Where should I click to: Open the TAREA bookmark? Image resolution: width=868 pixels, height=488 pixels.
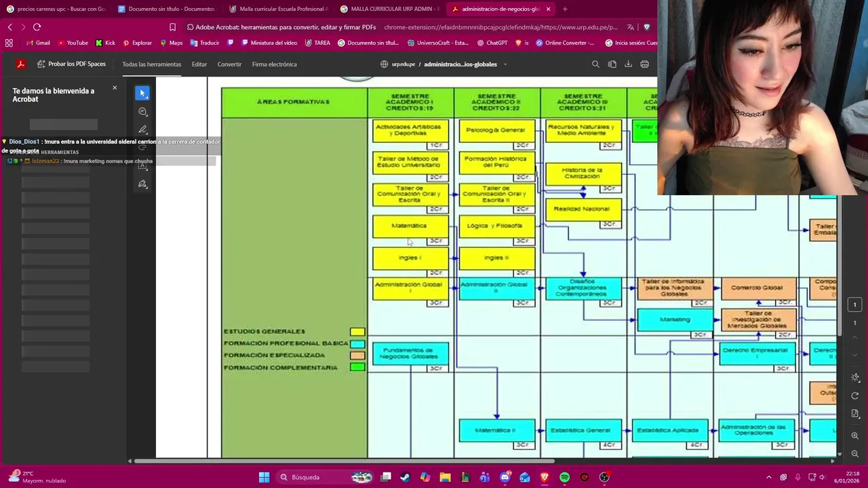pyautogui.click(x=317, y=43)
